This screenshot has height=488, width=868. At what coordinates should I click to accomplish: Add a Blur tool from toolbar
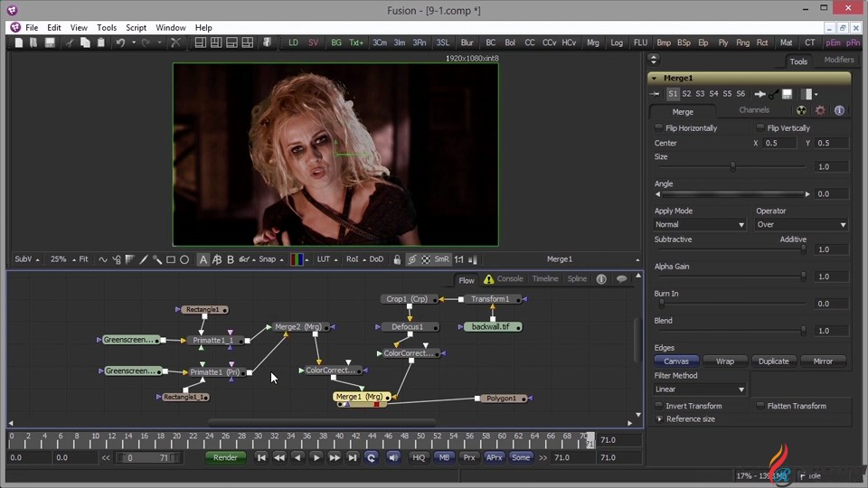467,42
